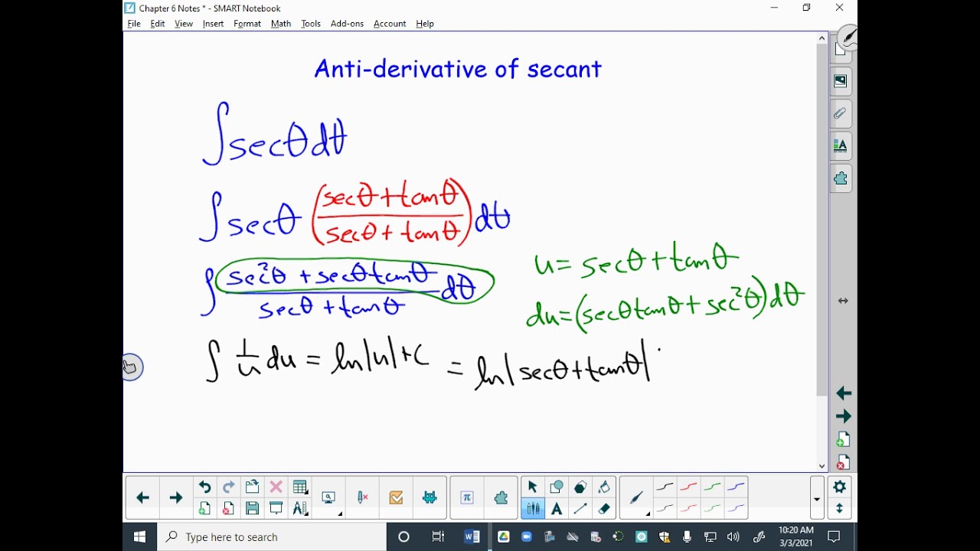980x551 pixels.
Task: Open the Math menu
Action: (x=281, y=24)
